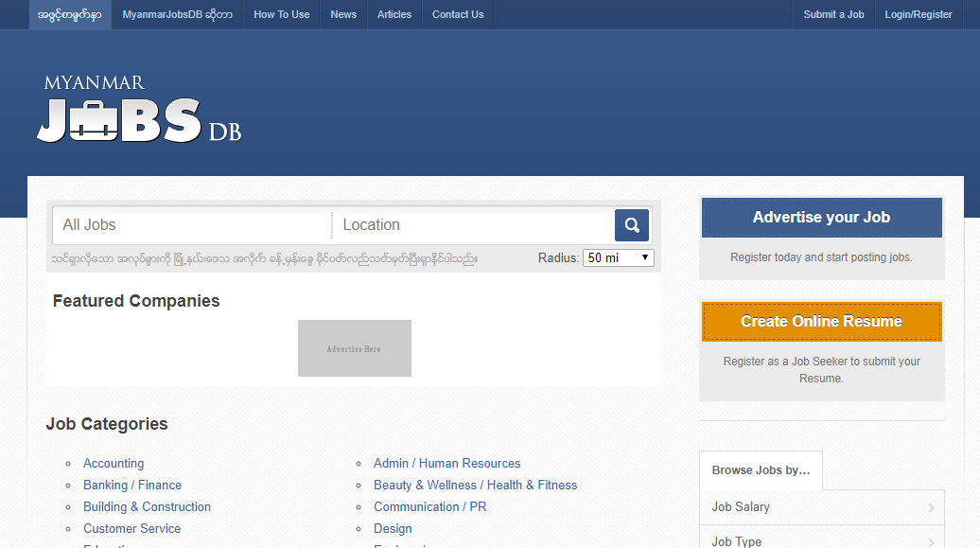This screenshot has height=548, width=980.
Task: Click the Create Online Resume button
Action: point(821,322)
